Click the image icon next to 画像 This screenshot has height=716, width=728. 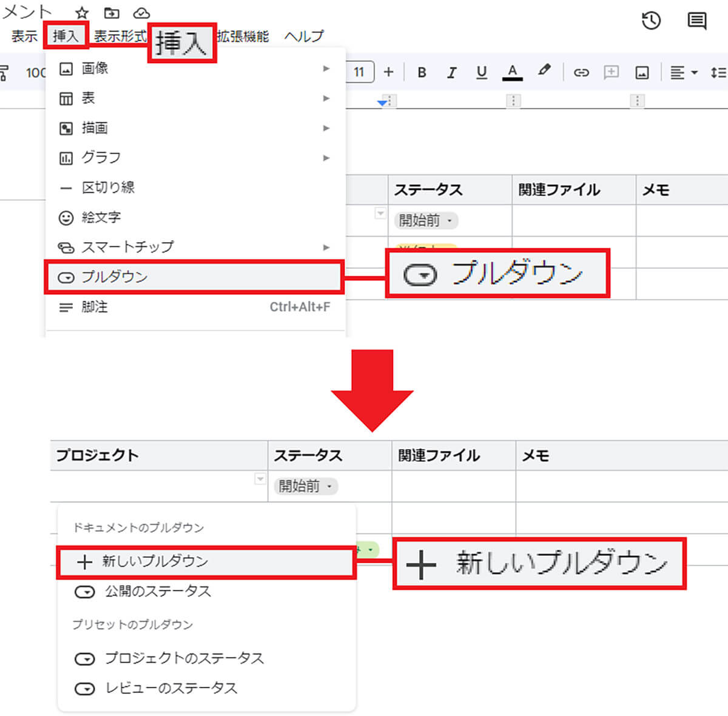66,69
